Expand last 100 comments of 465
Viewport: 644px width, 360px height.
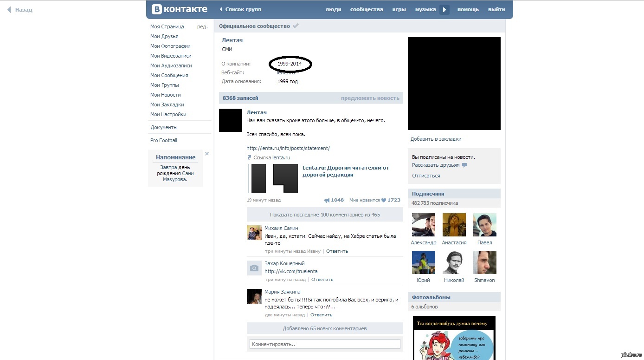pos(325,215)
